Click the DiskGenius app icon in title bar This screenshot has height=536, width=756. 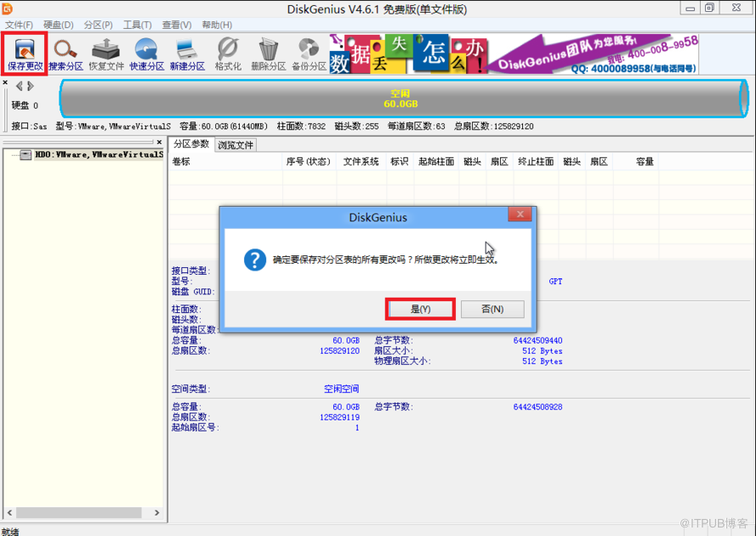coord(8,9)
